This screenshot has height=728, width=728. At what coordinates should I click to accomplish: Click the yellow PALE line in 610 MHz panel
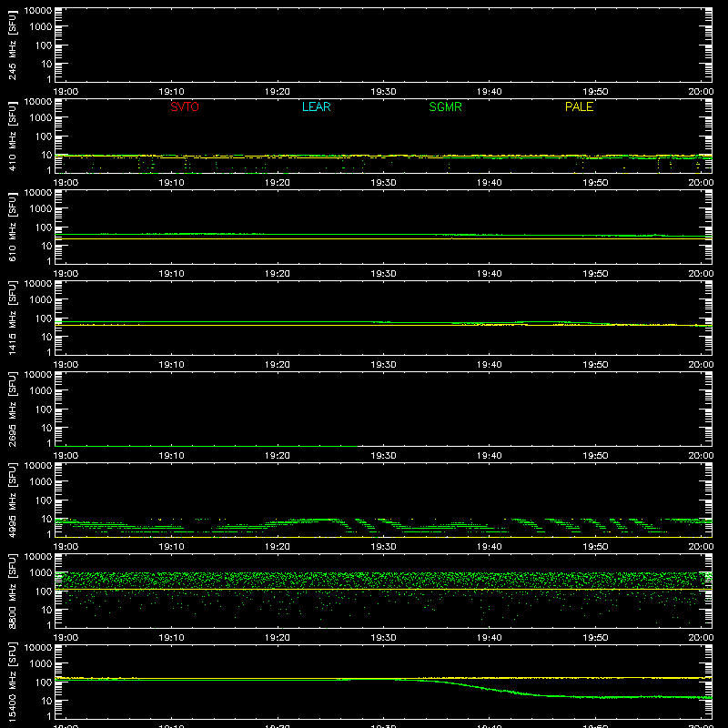click(383, 239)
